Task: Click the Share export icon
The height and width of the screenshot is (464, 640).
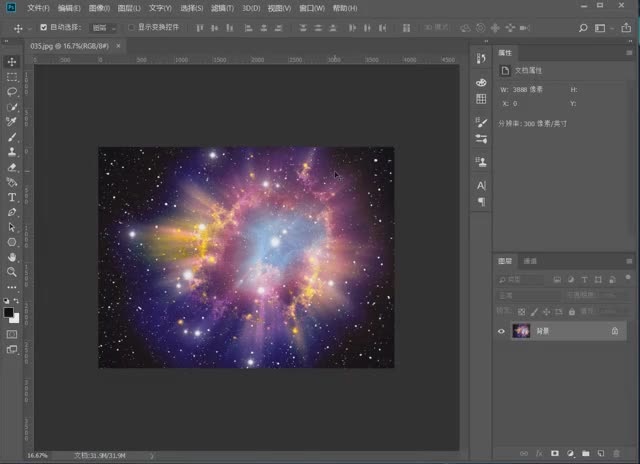Action: (x=626, y=28)
